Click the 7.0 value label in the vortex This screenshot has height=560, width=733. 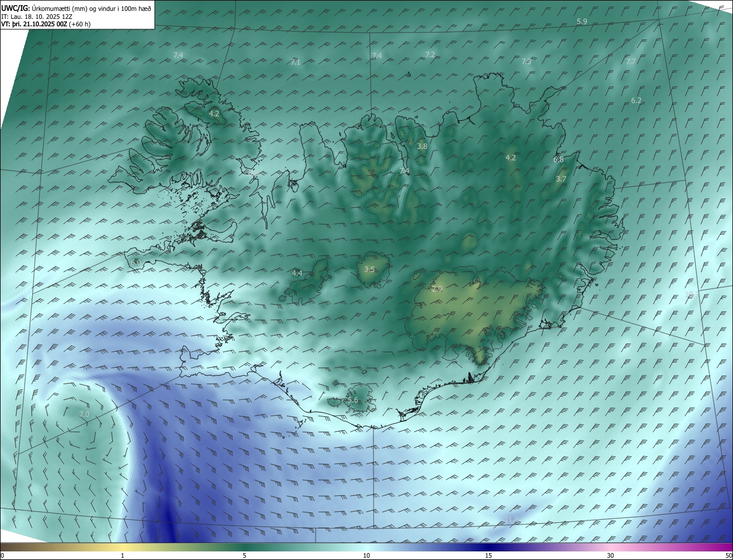pyautogui.click(x=84, y=414)
